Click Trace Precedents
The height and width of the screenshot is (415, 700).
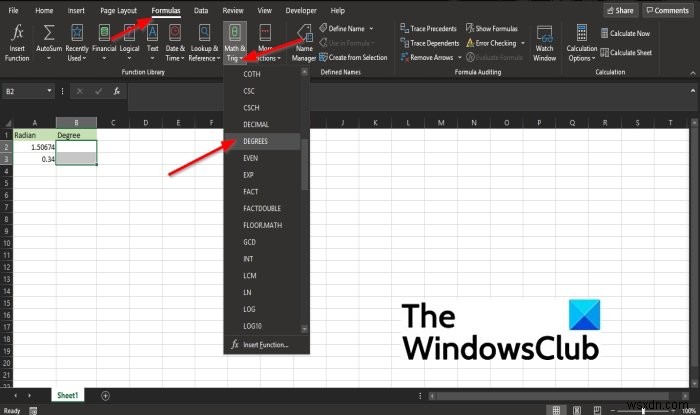tap(429, 29)
